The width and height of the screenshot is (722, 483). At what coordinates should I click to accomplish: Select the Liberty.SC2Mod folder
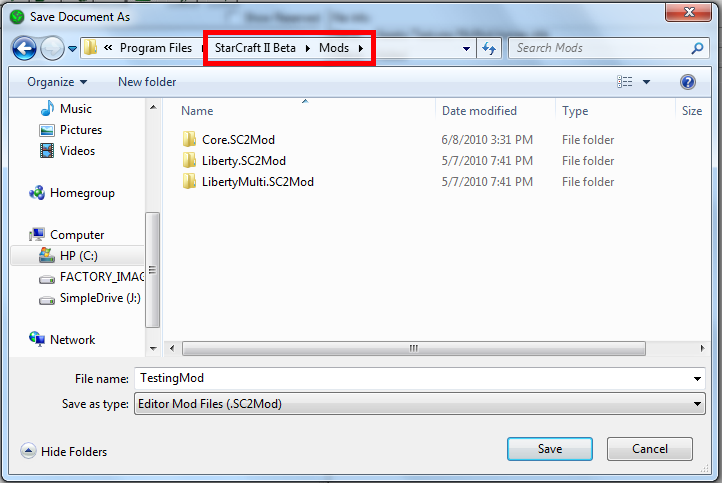point(244,161)
